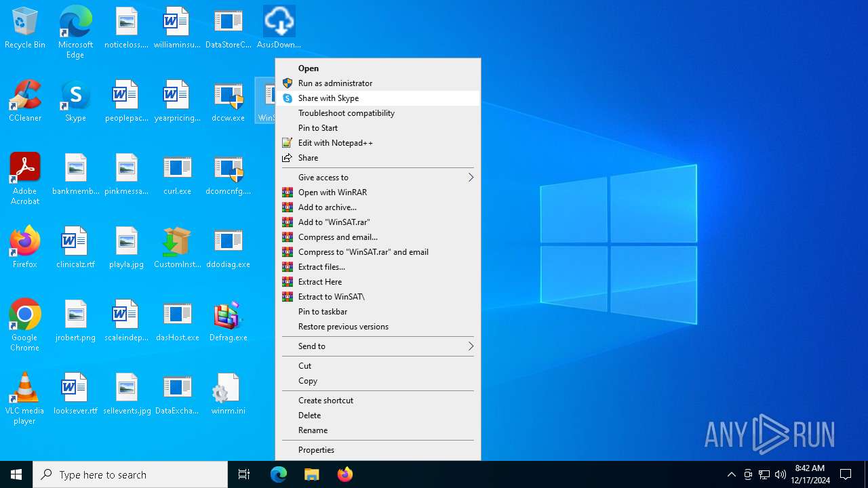Select the clinicalz.rtf document icon
868x488 pixels.
(75, 247)
